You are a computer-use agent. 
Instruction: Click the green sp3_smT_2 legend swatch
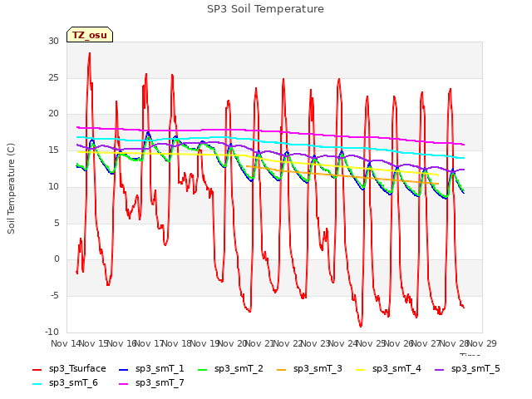tap(203, 369)
